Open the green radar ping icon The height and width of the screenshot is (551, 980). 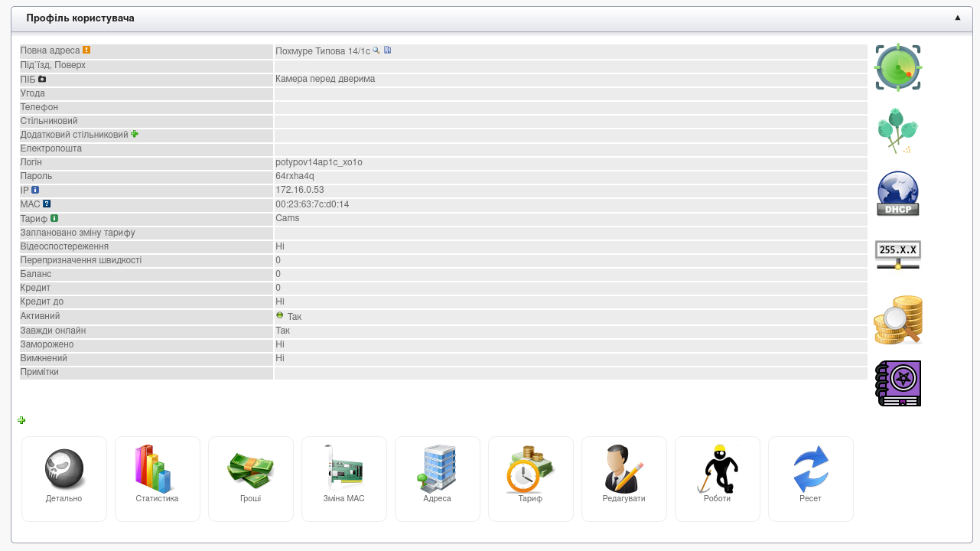coord(898,67)
